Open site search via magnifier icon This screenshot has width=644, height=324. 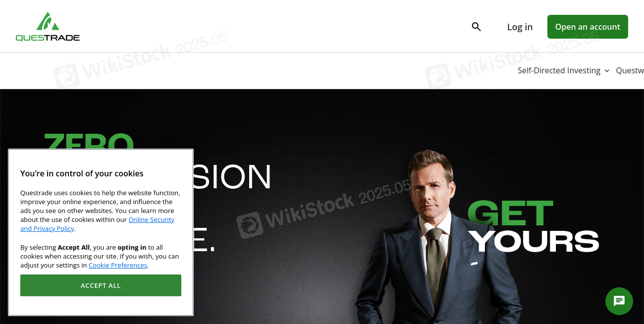[x=476, y=27]
